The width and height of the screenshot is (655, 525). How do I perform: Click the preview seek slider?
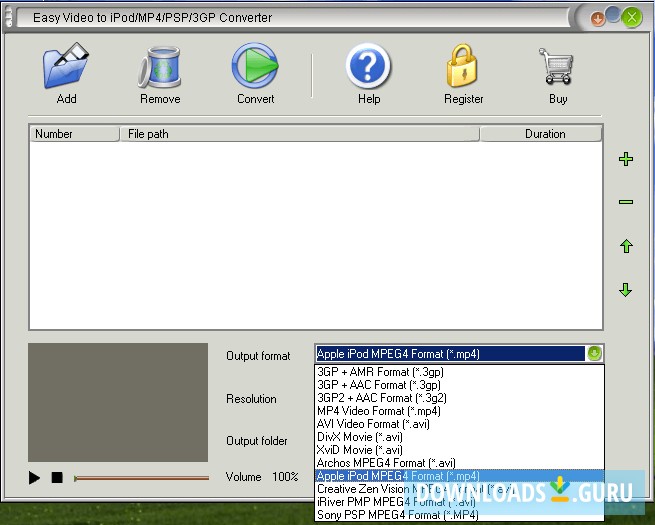pos(141,478)
